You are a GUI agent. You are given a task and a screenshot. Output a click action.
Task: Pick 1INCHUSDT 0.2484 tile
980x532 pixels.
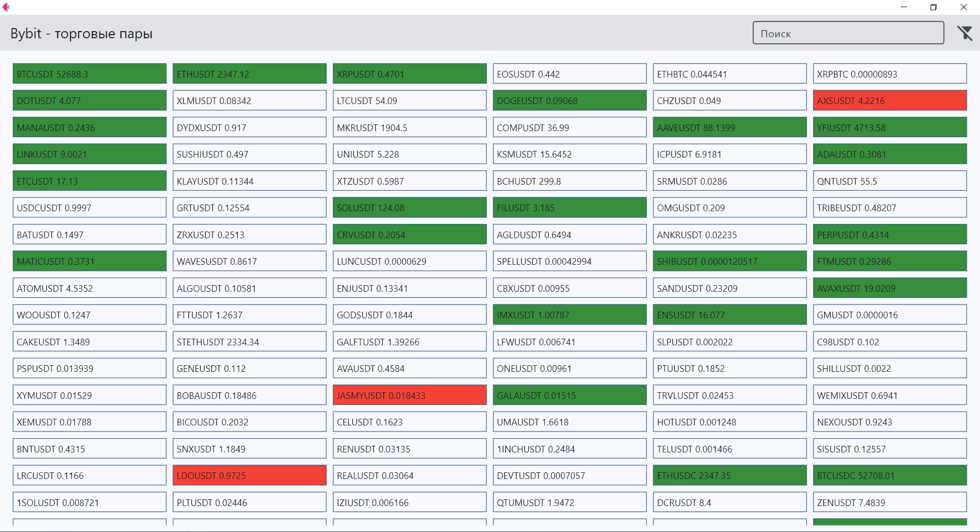[x=570, y=449]
